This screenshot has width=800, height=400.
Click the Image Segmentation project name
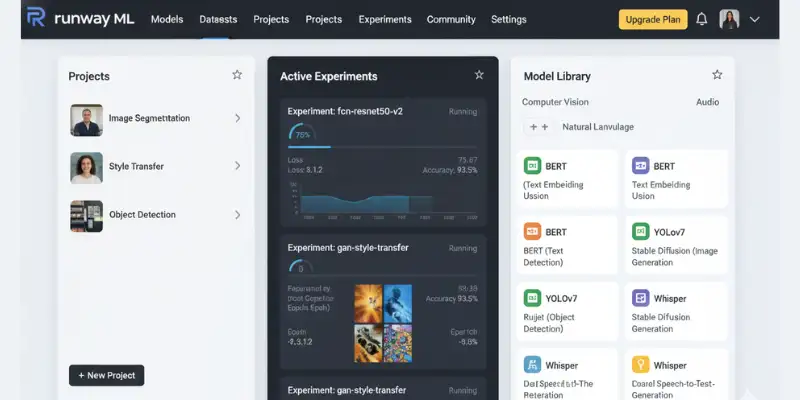point(149,118)
